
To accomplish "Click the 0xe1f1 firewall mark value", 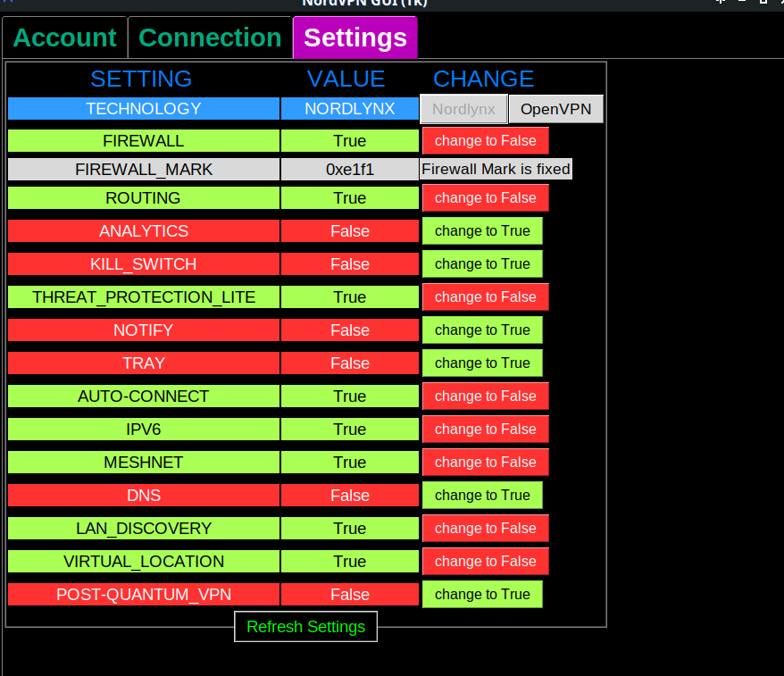I will point(349,170).
